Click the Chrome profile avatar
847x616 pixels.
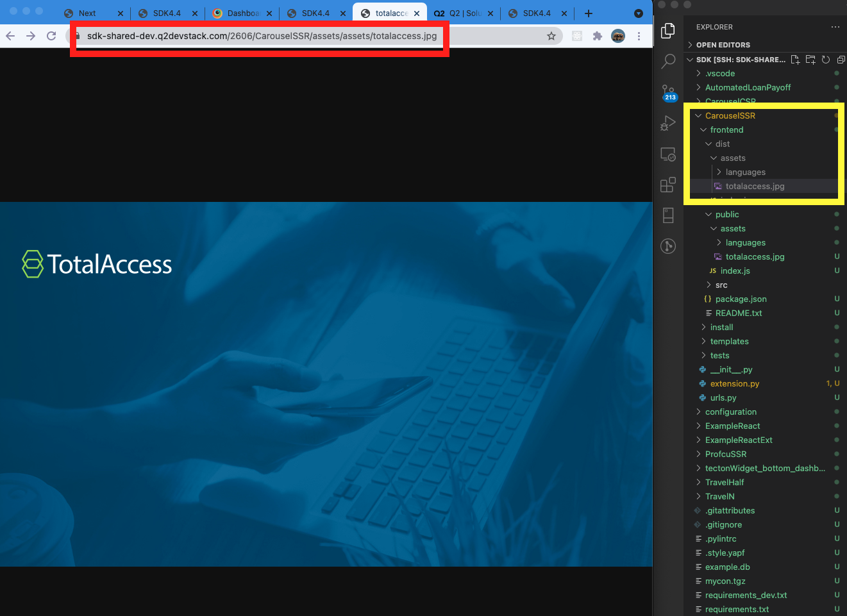point(618,36)
